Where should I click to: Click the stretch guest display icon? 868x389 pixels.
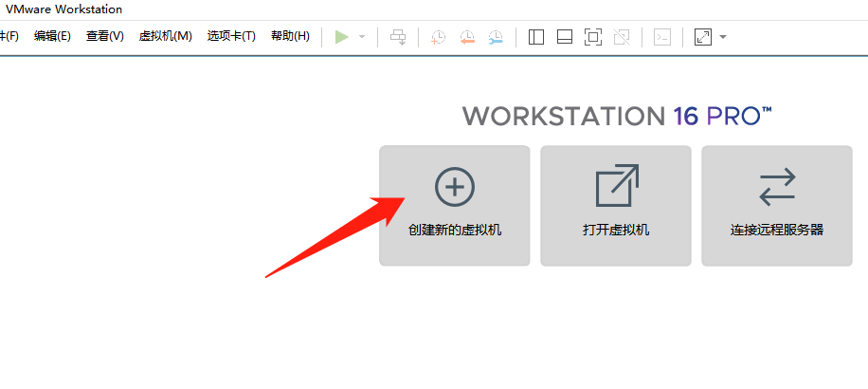(702, 37)
